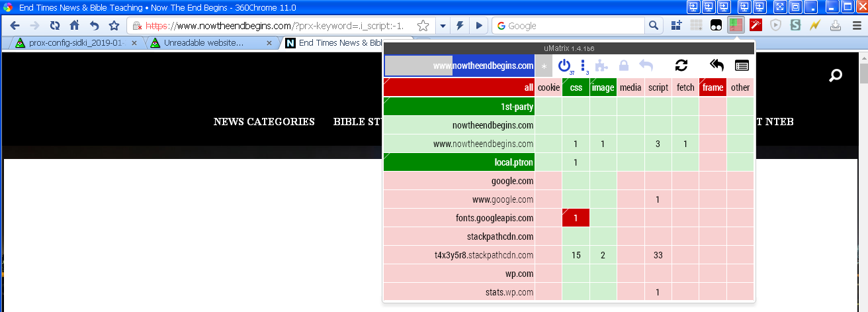Screen dimensions: 868x312
Task: Click the browser home button
Action: pos(75,26)
